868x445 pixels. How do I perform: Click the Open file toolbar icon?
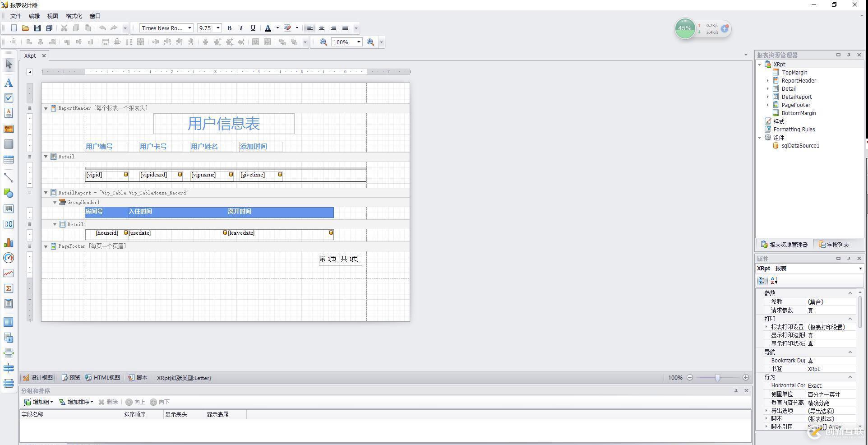[26, 28]
